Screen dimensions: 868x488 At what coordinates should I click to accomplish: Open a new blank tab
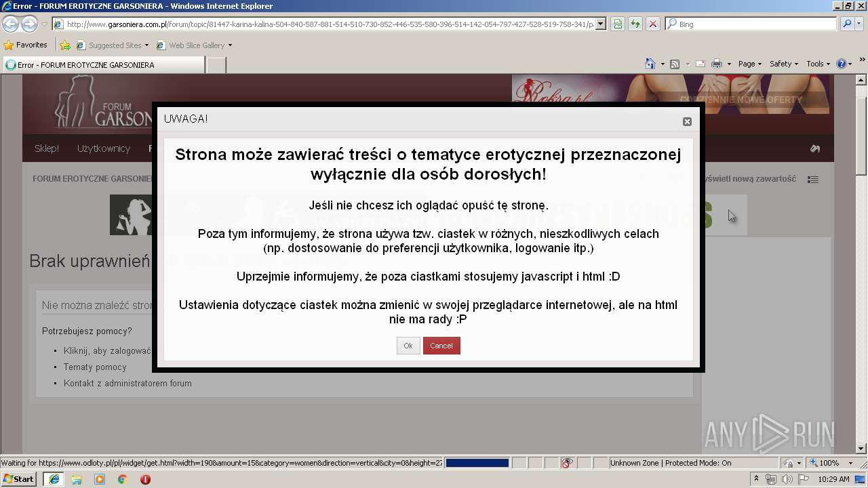coord(216,65)
